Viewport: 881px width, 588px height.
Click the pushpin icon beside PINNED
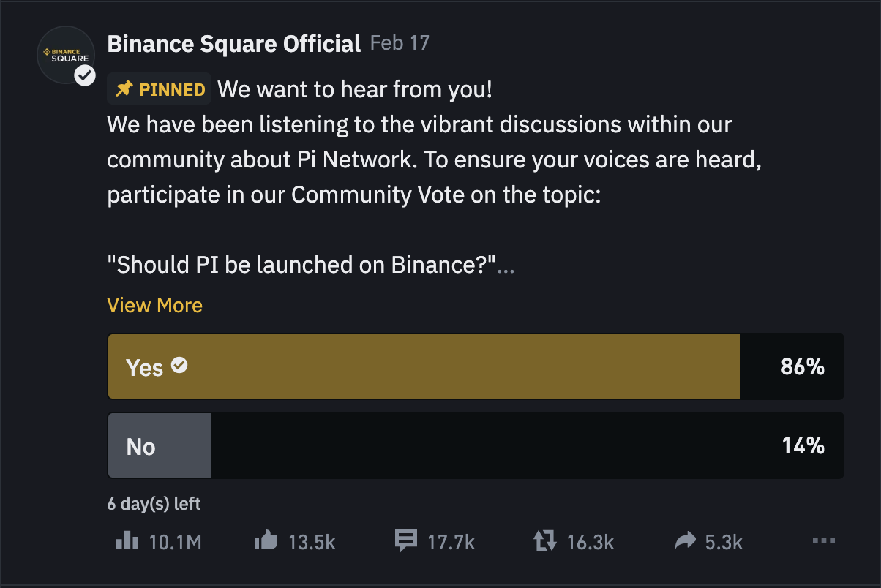tap(125, 90)
